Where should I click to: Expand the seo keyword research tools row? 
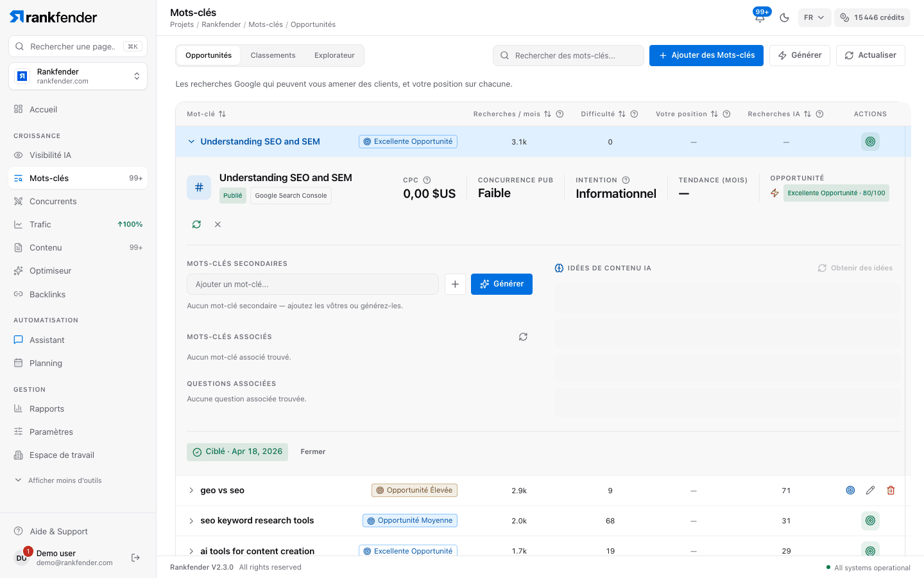[191, 521]
